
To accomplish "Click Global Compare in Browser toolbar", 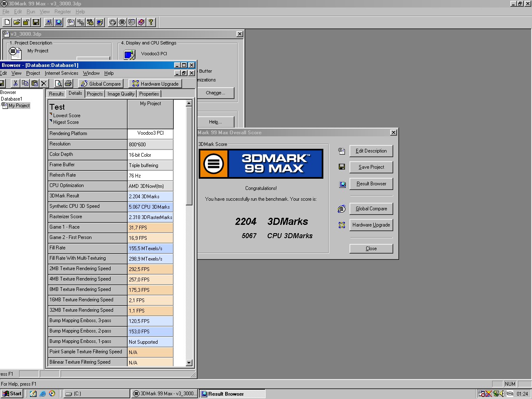I will pos(101,84).
